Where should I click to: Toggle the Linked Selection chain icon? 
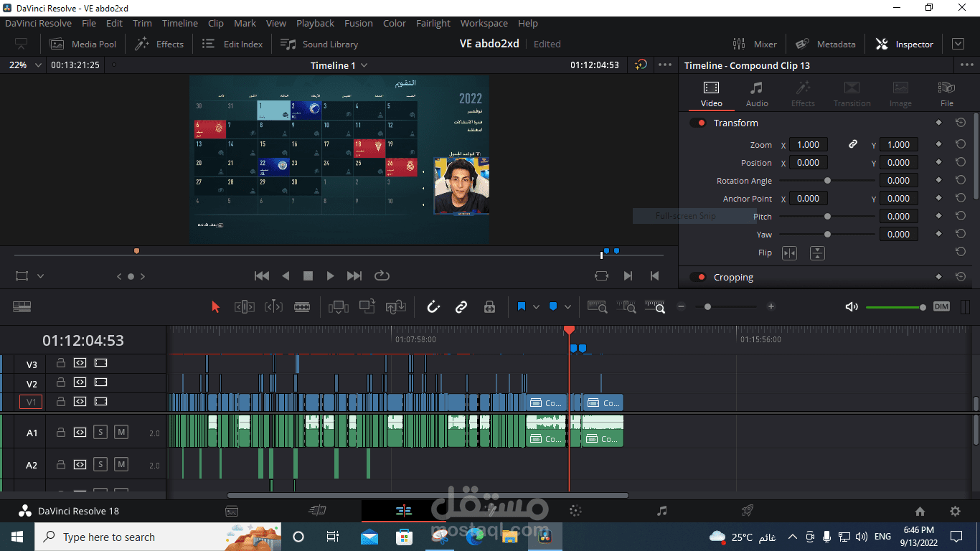click(x=461, y=307)
